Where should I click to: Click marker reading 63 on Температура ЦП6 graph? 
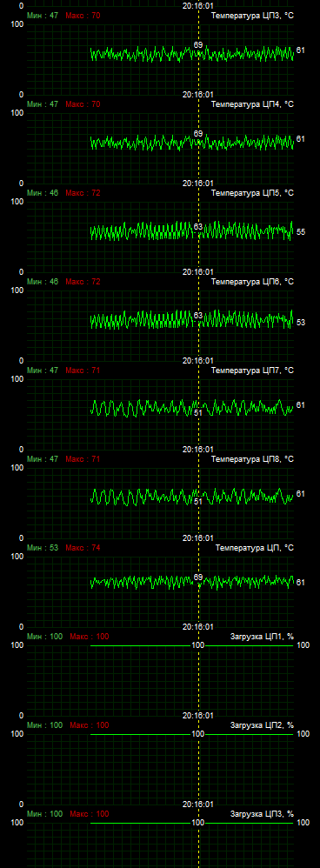198,315
